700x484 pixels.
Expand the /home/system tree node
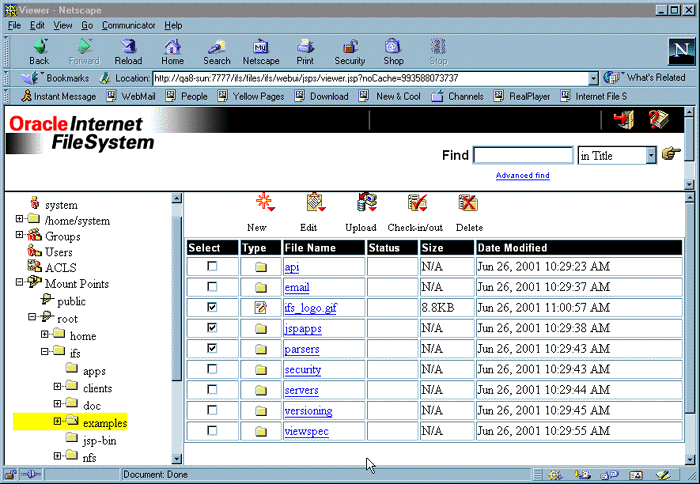point(19,219)
